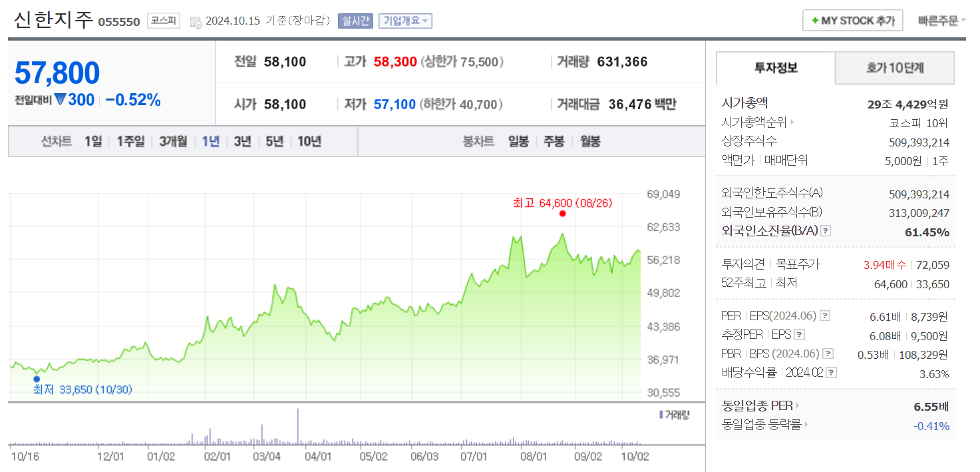Image resolution: width=980 pixels, height=472 pixels.
Task: Click the 코스피 10위 ranking value
Action: [919, 122]
